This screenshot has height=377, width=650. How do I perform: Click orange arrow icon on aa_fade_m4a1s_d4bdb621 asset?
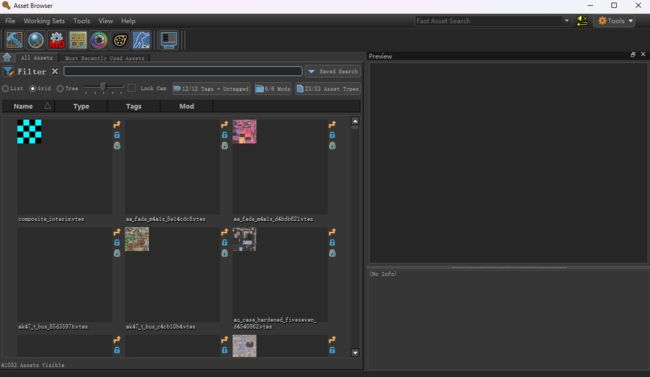(332, 124)
